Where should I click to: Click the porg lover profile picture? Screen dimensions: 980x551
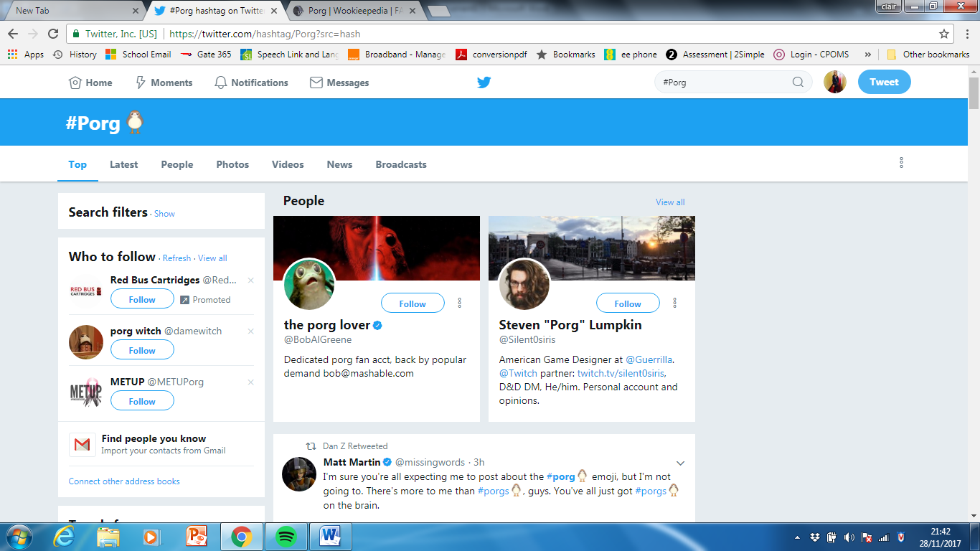[x=309, y=284]
